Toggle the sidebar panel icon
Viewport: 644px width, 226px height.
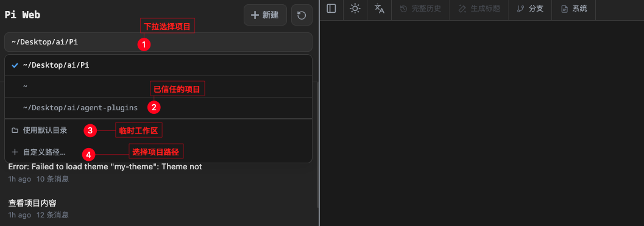331,8
